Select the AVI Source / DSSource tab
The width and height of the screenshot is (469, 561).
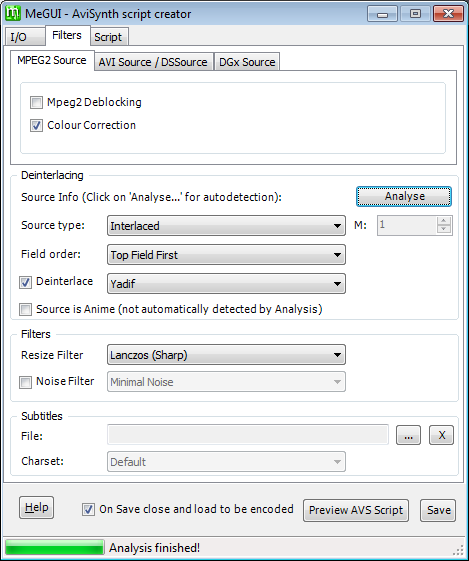click(153, 62)
